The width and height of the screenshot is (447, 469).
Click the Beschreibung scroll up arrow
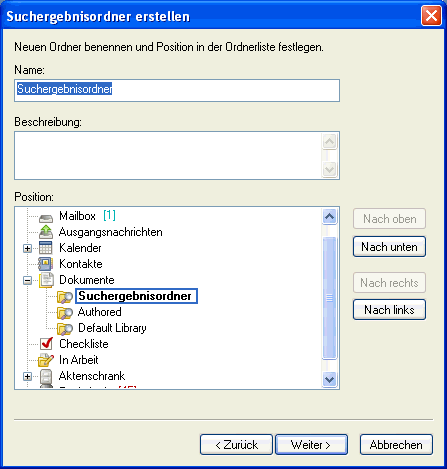(330, 142)
